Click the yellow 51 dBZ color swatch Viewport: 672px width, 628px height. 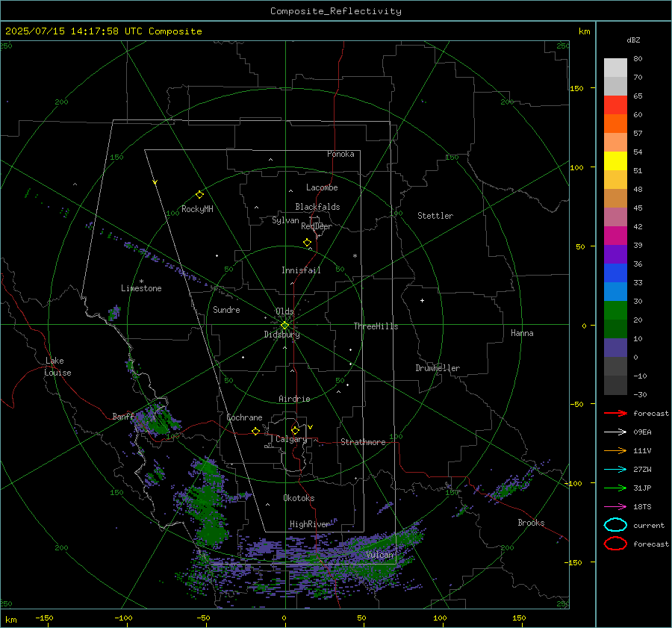[x=615, y=161]
